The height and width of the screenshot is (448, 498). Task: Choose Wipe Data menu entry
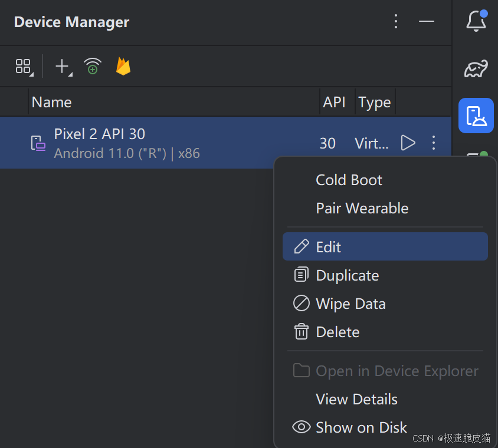coord(385,304)
